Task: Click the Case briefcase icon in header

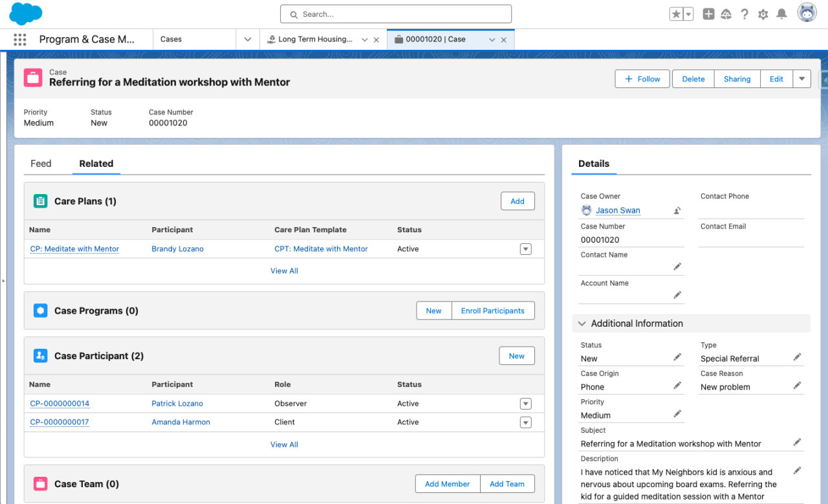Action: [x=33, y=78]
